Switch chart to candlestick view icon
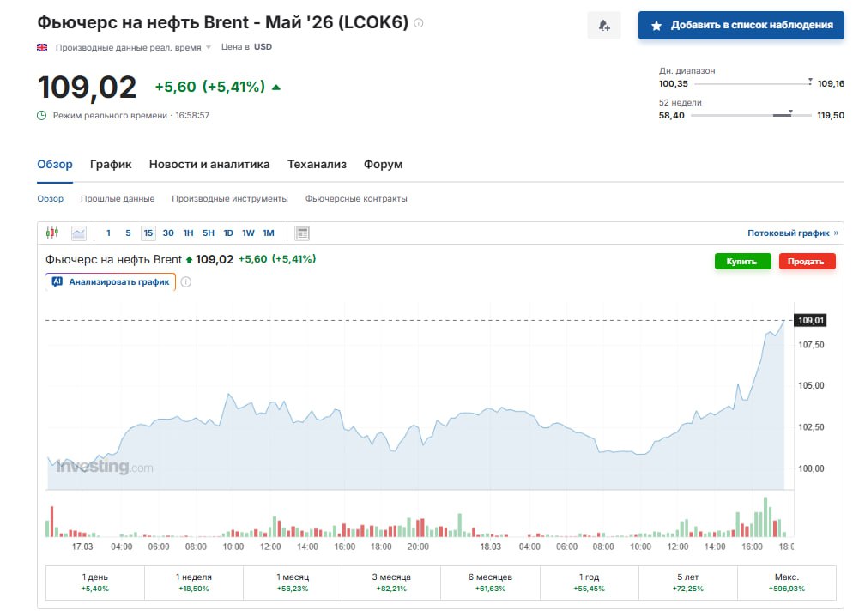 (52, 233)
